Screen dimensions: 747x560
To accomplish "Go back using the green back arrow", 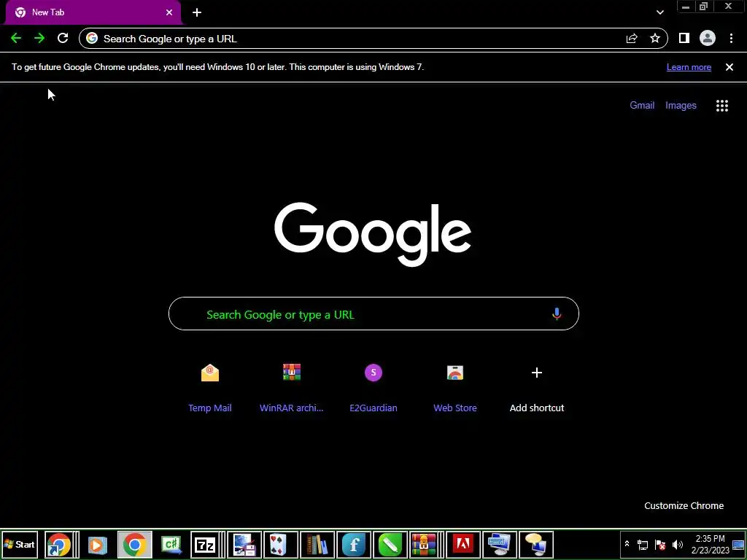I will (x=16, y=39).
